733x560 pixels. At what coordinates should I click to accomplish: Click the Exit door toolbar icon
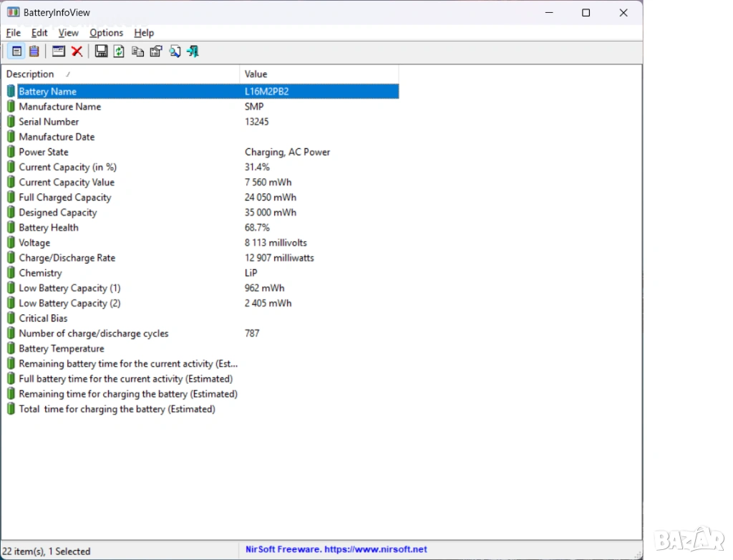click(x=193, y=52)
